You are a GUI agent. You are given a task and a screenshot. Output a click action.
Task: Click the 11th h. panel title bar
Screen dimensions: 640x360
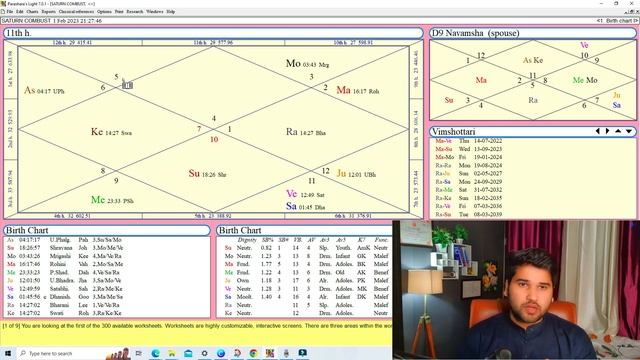[x=213, y=33]
